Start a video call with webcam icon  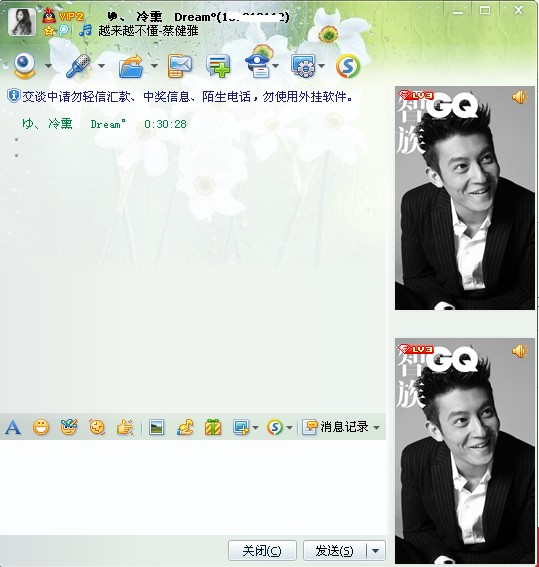pyautogui.click(x=25, y=66)
